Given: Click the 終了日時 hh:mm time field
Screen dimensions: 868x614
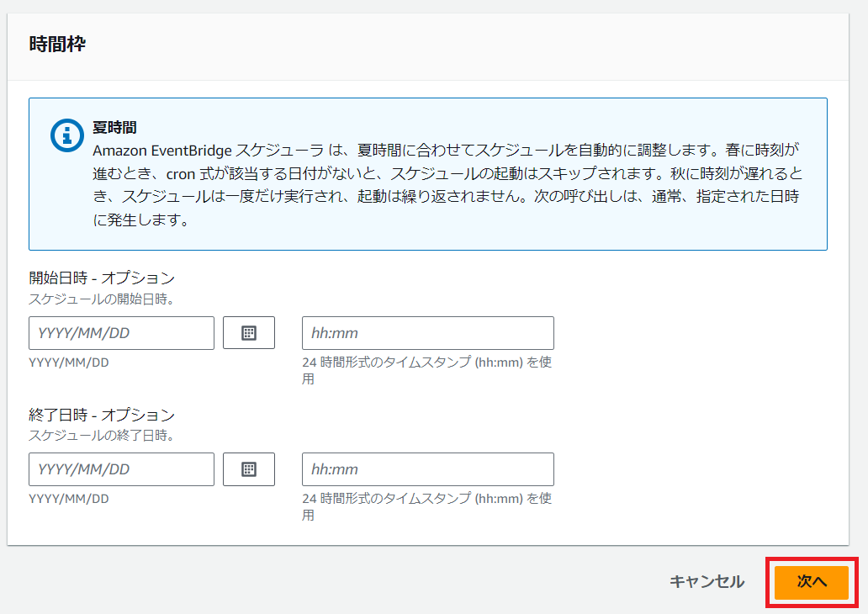Looking at the screenshot, I should (x=427, y=469).
